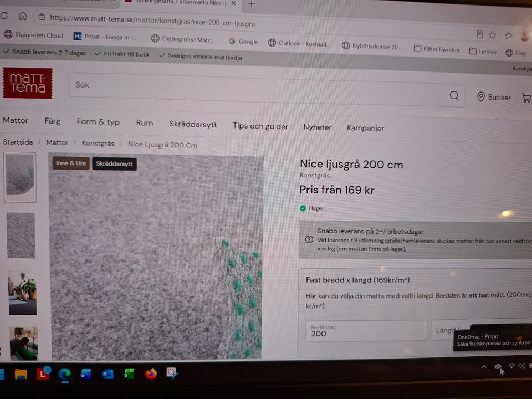The height and width of the screenshot is (399, 532).
Task: Open the favorites list icon
Action: (x=508, y=35)
